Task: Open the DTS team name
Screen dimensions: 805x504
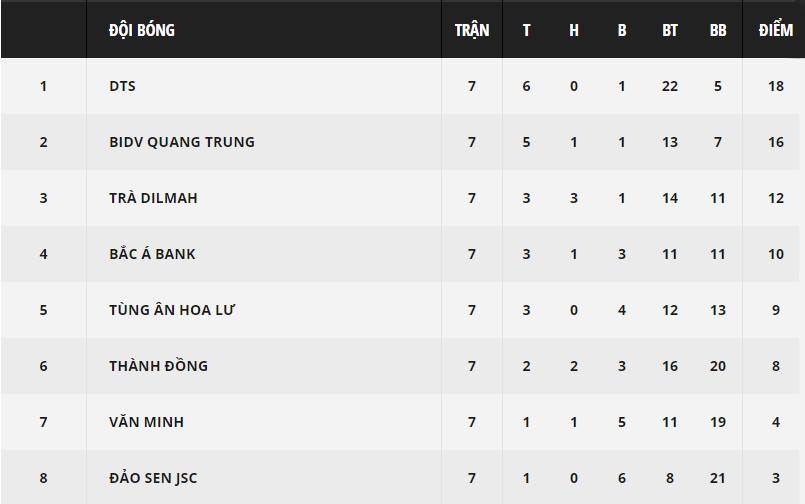Action: tap(122, 86)
